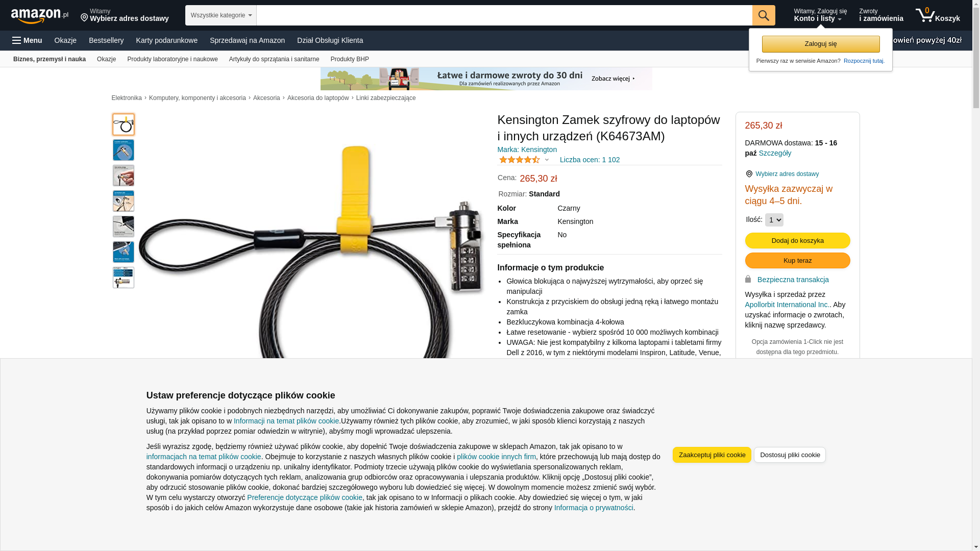980x551 pixels.
Task: Click Zaakceptuj pliki cookie button
Action: [712, 455]
